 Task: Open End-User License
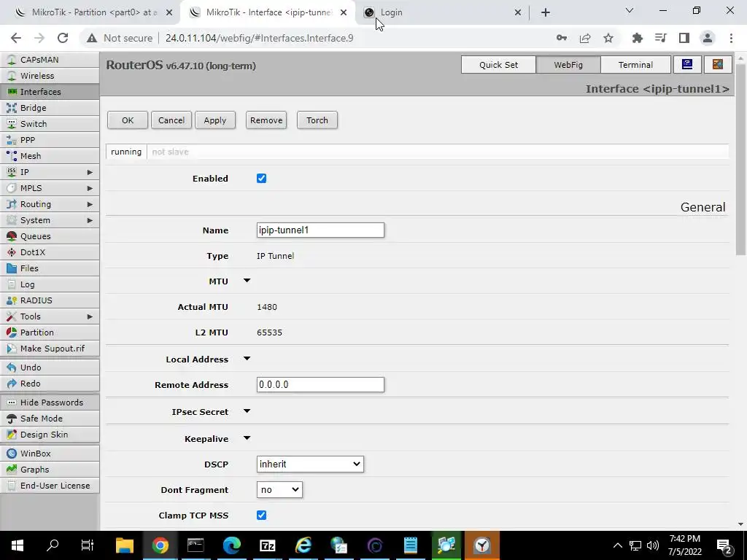(50, 486)
